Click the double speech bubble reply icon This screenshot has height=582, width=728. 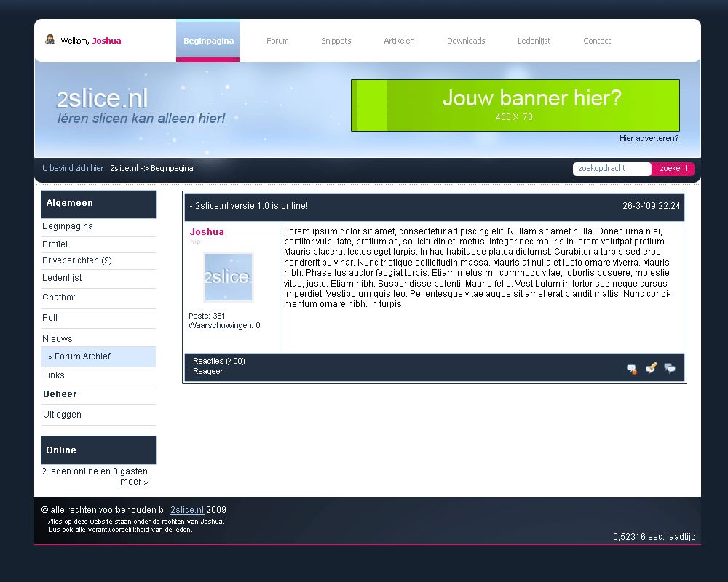tap(670, 369)
